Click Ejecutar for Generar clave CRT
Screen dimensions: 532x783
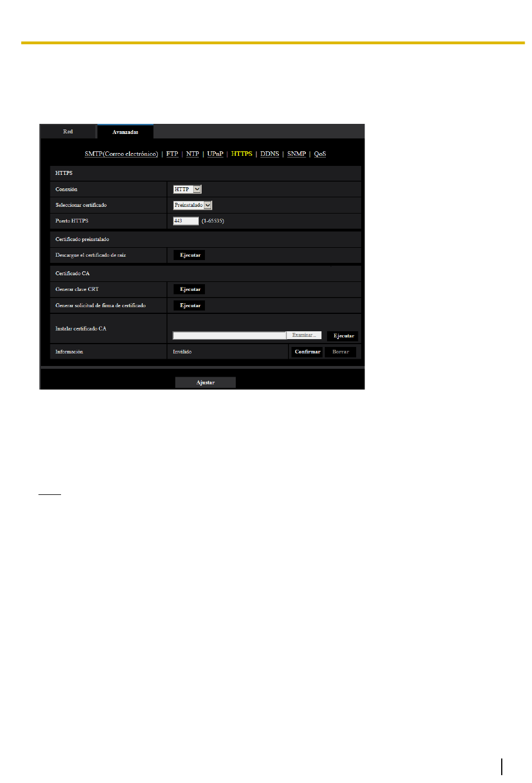(x=190, y=289)
